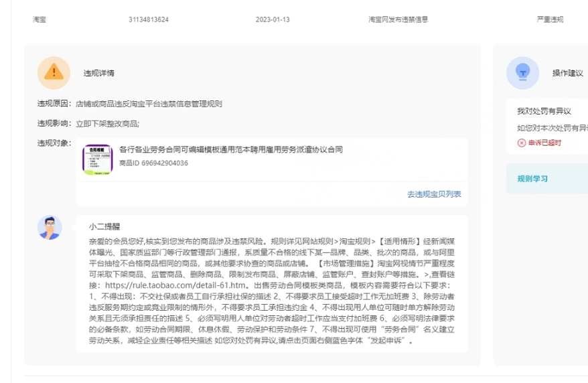Click the 申诉已超时 status text

coord(544,143)
